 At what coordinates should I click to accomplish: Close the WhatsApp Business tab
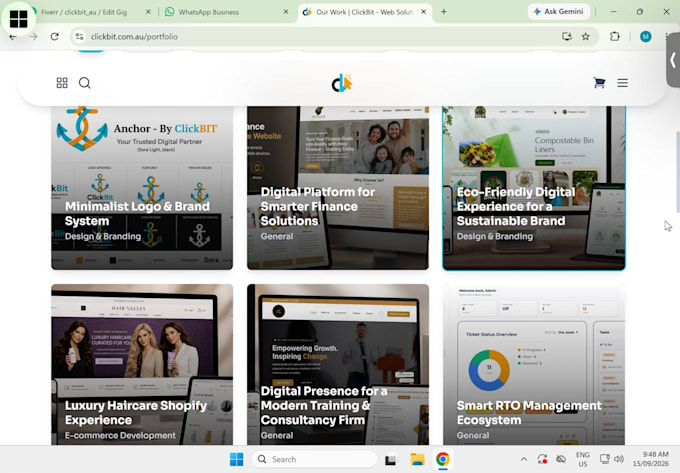coord(286,12)
